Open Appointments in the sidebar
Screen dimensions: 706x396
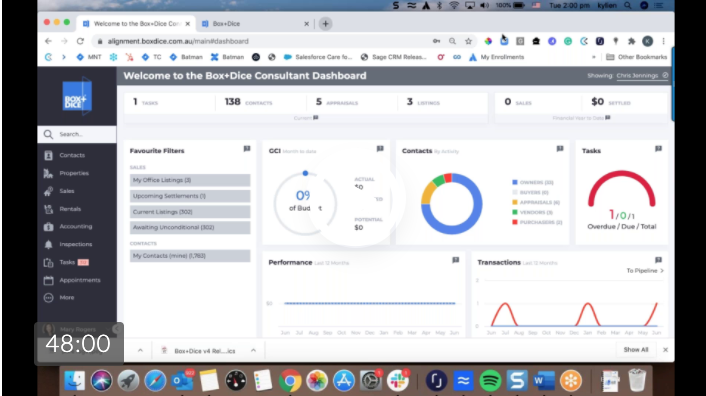(79, 280)
